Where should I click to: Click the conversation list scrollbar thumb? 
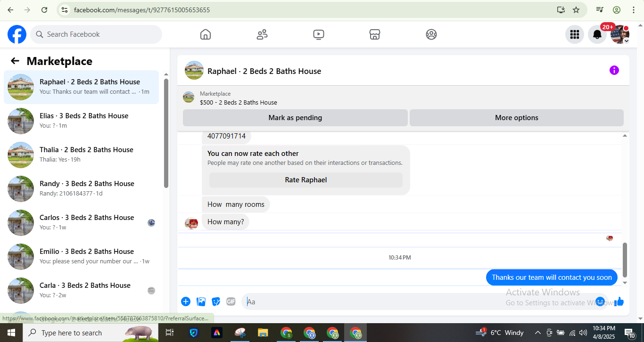166,133
